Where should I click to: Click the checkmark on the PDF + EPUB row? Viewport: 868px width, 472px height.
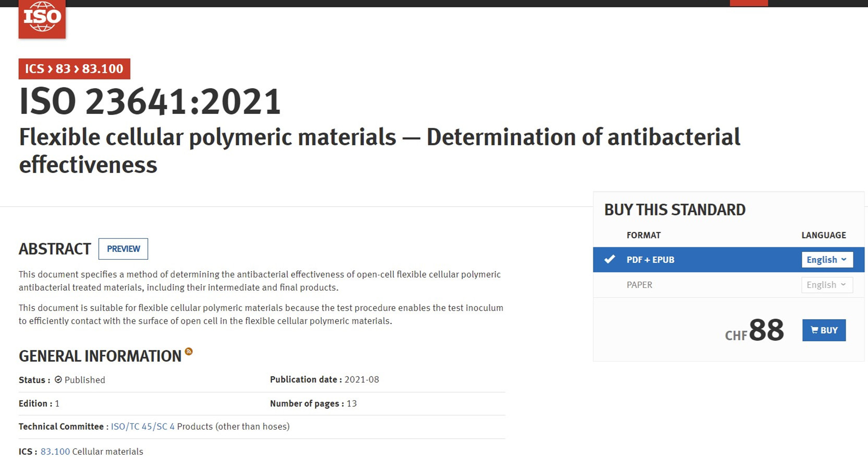(x=609, y=259)
